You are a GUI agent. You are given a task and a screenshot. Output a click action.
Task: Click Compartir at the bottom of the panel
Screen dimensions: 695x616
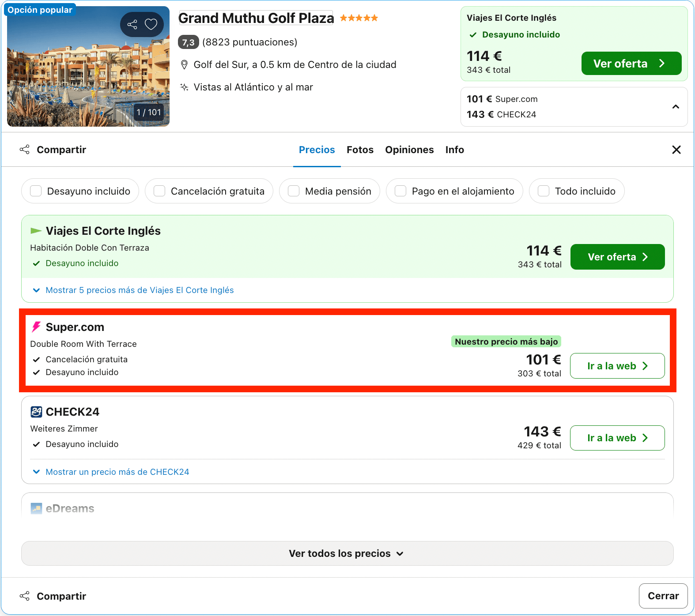tap(53, 596)
